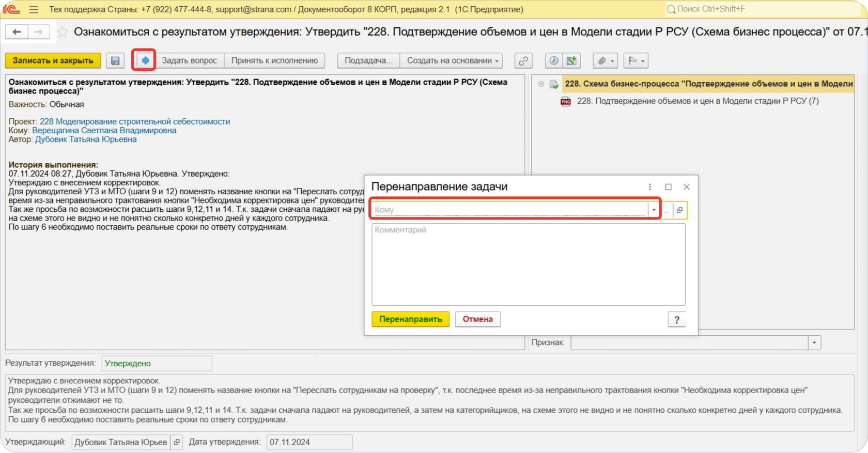Click the 'Признак' input field

[x=689, y=342]
